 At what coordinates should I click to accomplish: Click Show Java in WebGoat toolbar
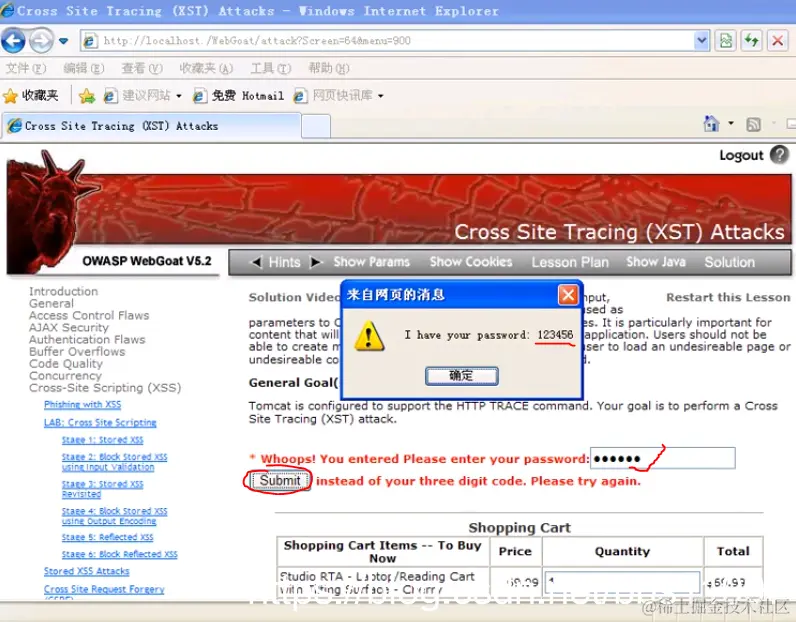[656, 262]
